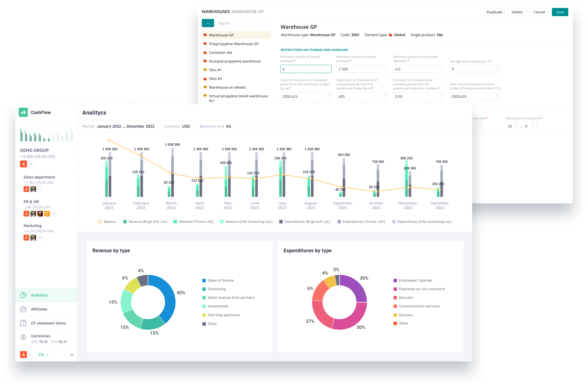Screen dimensions: 588x387
Task: Click the Analytics pie chart icon
Action: [23, 295]
